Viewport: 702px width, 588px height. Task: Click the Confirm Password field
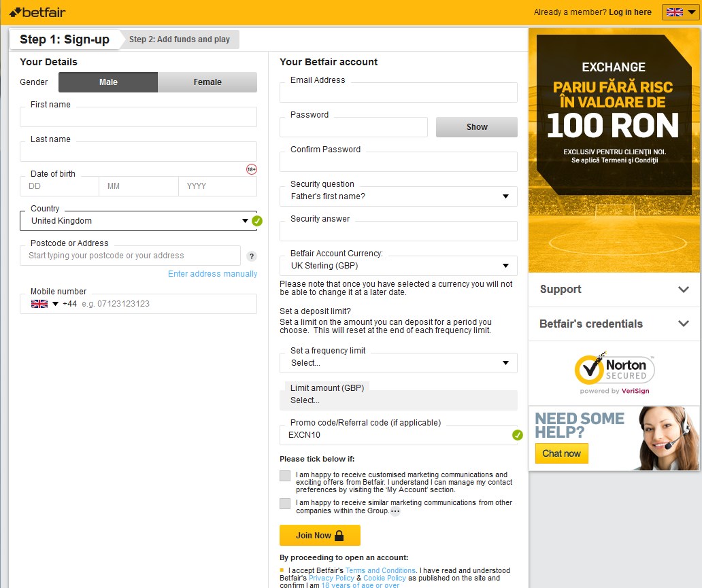(399, 162)
